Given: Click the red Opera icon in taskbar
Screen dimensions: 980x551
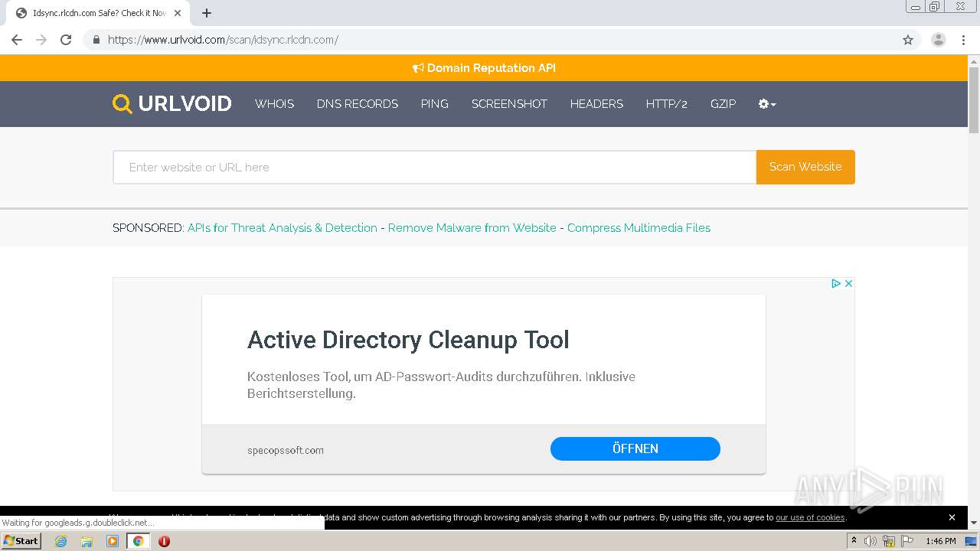Looking at the screenshot, I should (x=164, y=541).
